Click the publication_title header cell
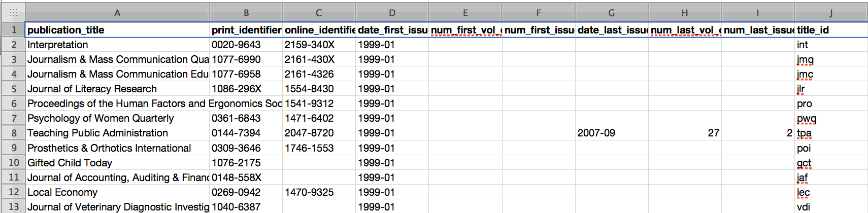This screenshot has width=868, height=213. pos(117,30)
